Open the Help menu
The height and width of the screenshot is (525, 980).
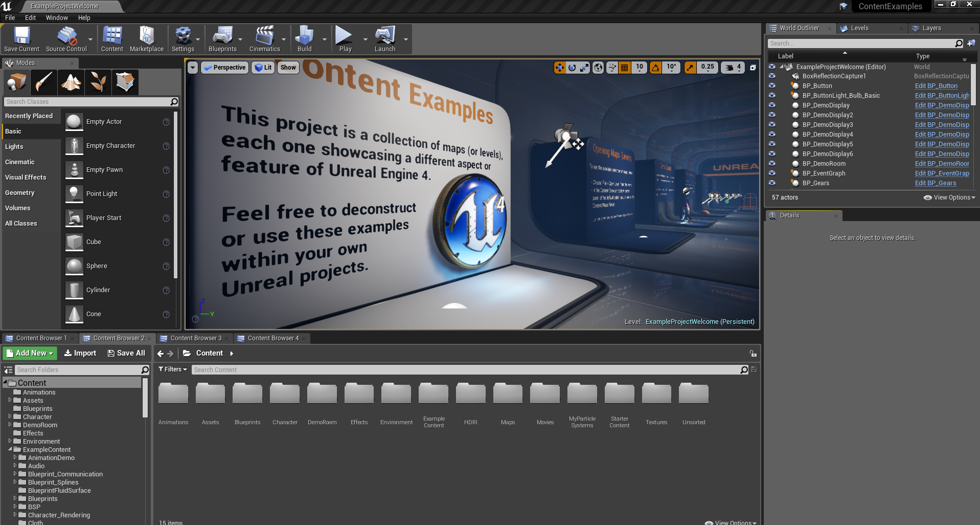coord(84,17)
